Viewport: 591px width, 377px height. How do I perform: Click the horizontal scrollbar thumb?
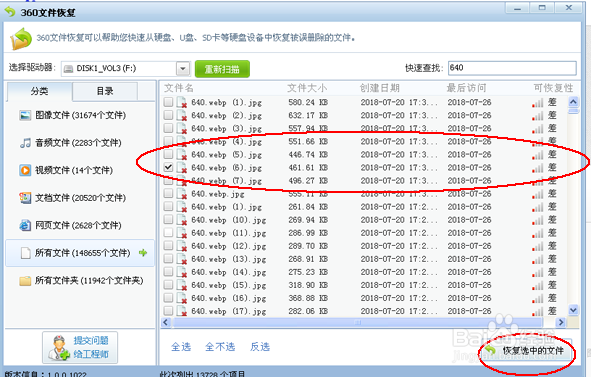click(357, 322)
